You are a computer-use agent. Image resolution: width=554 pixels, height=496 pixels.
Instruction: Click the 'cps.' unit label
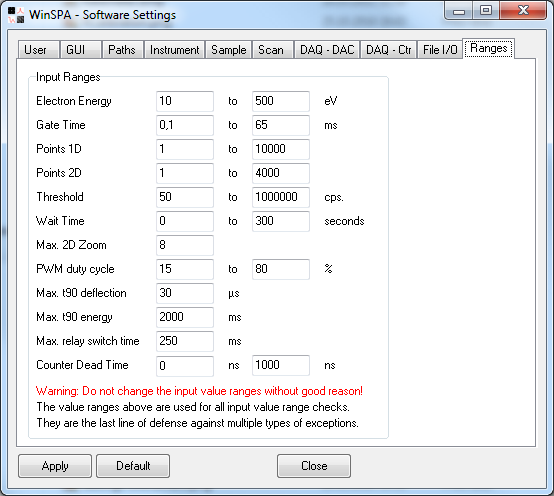(334, 197)
